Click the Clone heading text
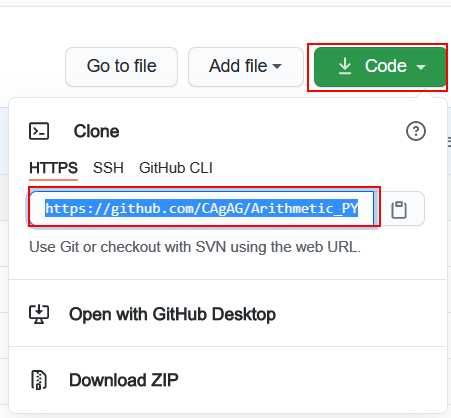Screen dimensions: 451x418 96,131
